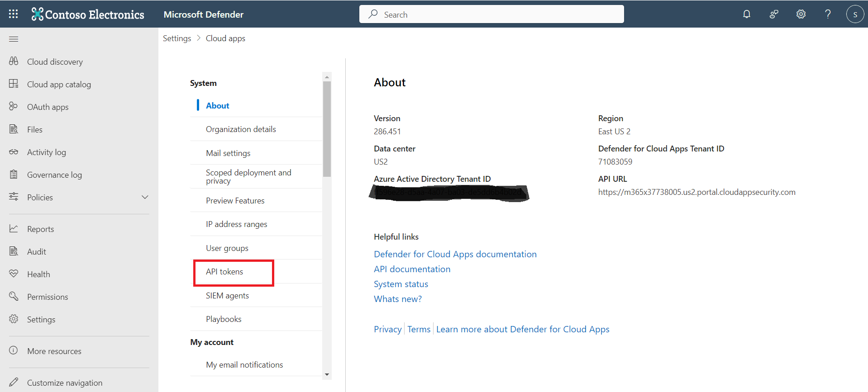This screenshot has height=392, width=868.
Task: Expand the Policies chevron
Action: tap(145, 197)
